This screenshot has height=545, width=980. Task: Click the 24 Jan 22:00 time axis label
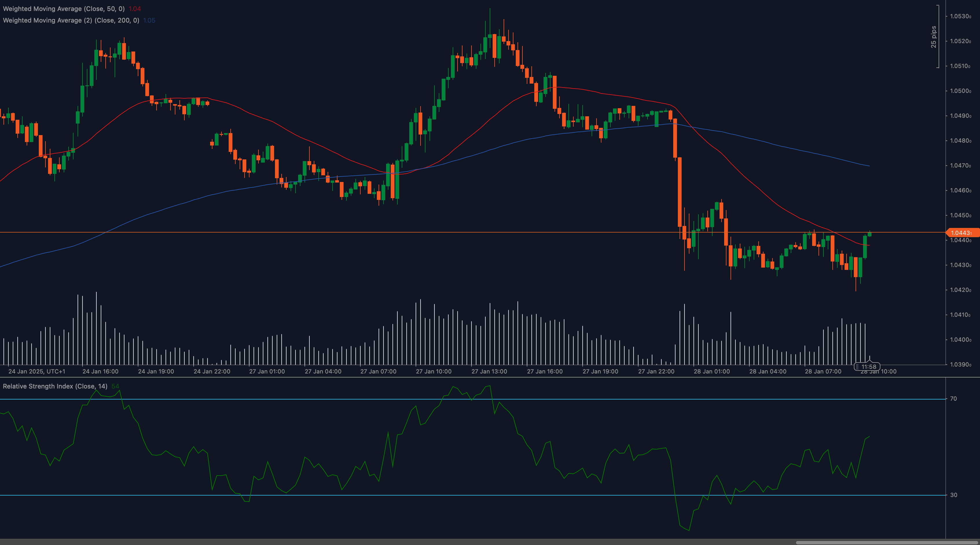coord(212,371)
